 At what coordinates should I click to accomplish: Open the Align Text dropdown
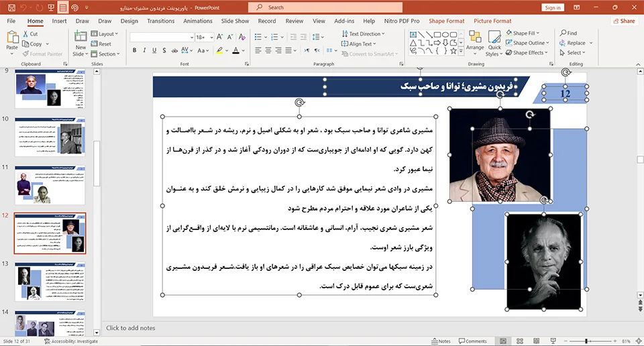pyautogui.click(x=358, y=44)
